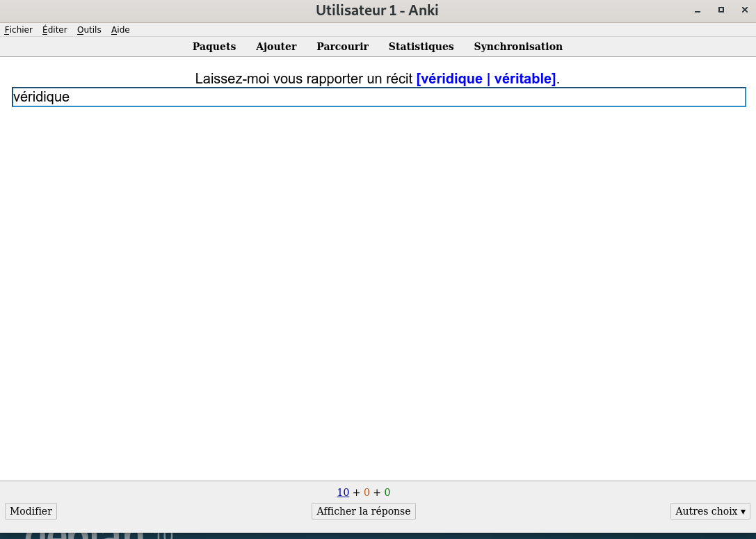Screen dimensions: 756x539
Task: Click the blue new cards count 10
Action: pos(343,492)
